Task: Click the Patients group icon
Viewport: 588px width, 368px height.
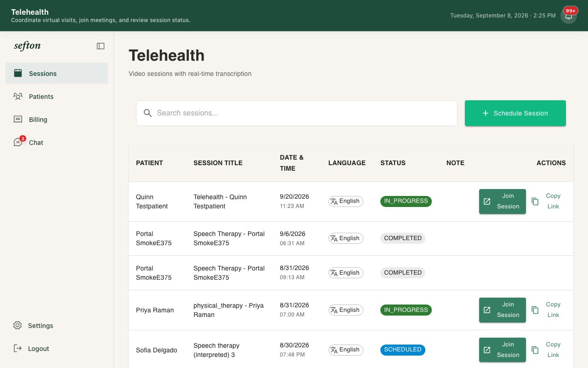Action: (18, 96)
